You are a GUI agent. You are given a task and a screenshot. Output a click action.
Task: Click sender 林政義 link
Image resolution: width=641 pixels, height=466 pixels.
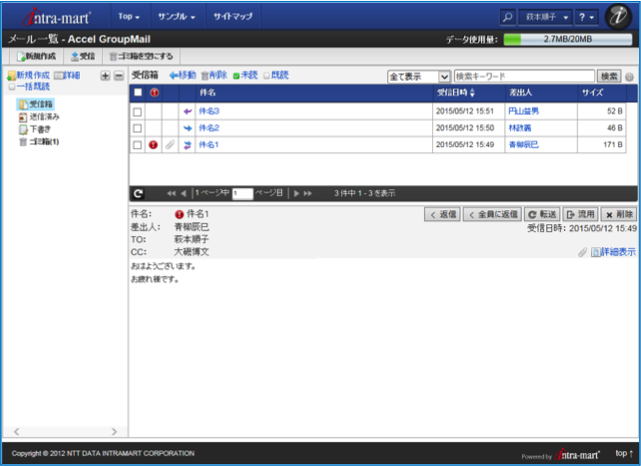point(520,128)
